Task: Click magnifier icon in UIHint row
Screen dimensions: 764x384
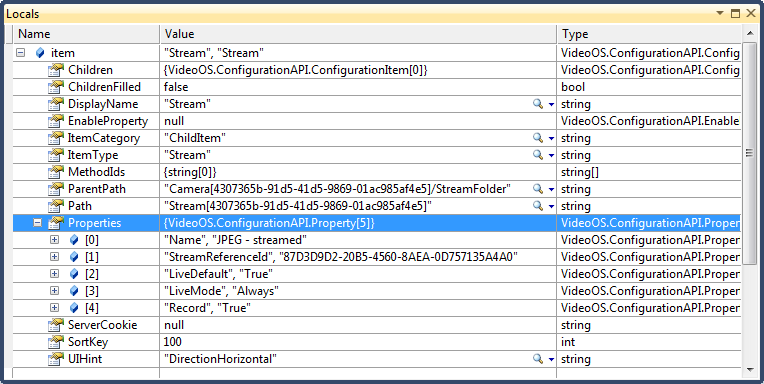Action: (x=538, y=359)
